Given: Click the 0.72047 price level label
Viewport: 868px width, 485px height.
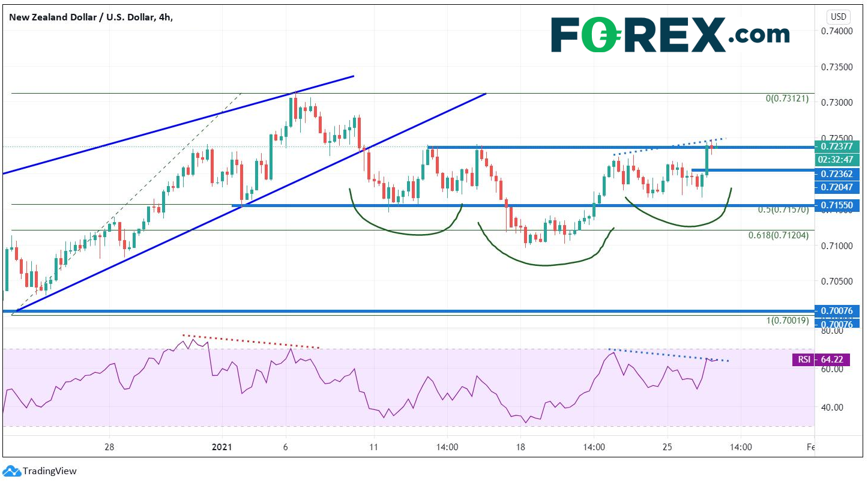Looking at the screenshot, I should click(x=839, y=187).
